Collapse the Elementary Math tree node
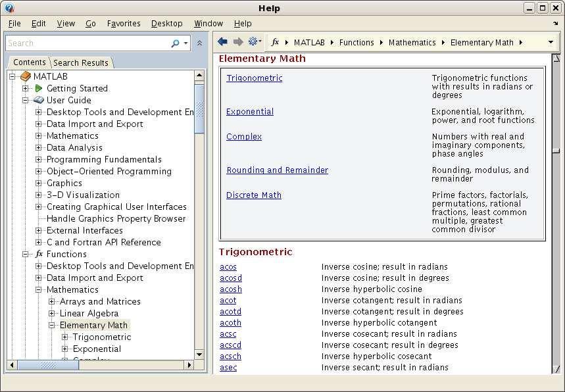The image size is (565, 392). (x=52, y=325)
